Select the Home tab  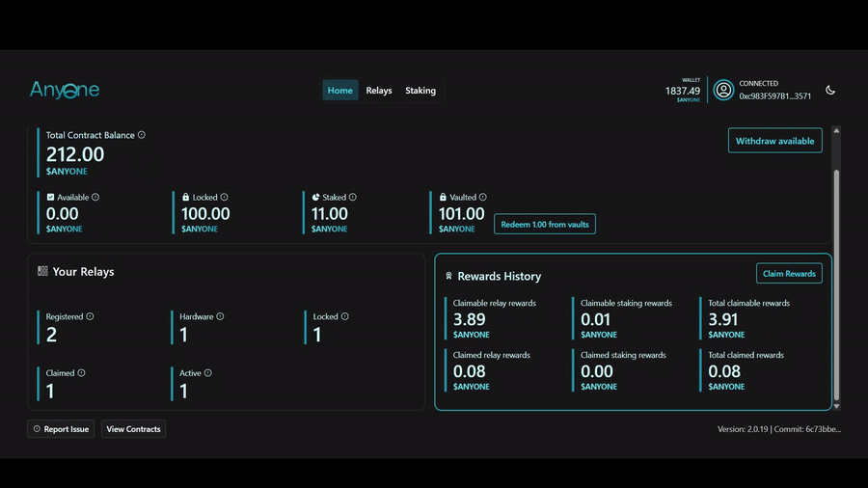(340, 91)
